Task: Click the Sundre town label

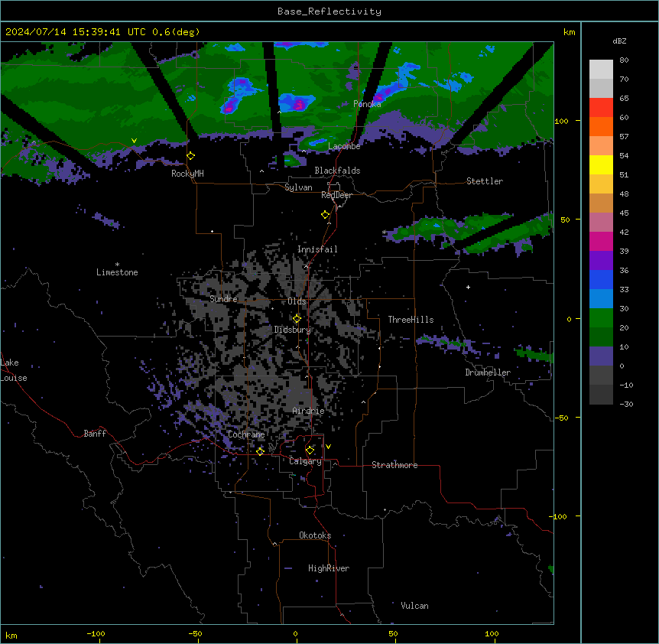Action: [x=223, y=299]
